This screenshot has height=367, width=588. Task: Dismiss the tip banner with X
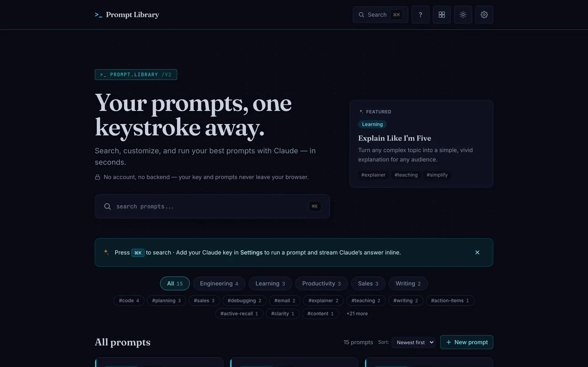(x=477, y=252)
